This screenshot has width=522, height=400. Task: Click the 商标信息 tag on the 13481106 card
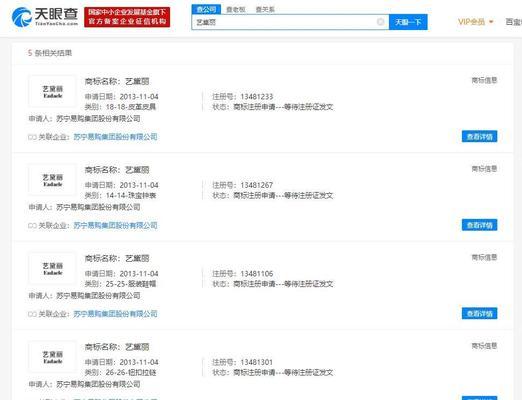tap(484, 257)
